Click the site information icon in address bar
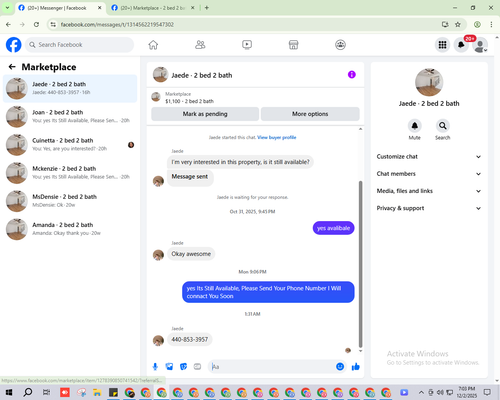The width and height of the screenshot is (500, 400). (53, 24)
